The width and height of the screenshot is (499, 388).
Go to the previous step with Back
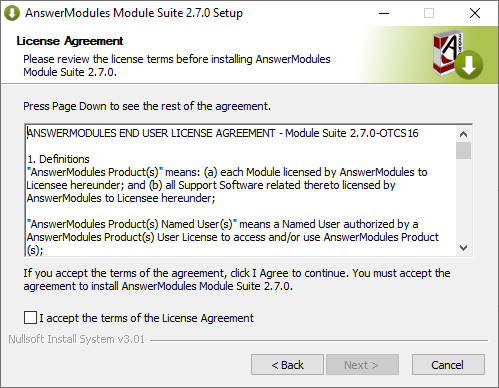point(287,365)
